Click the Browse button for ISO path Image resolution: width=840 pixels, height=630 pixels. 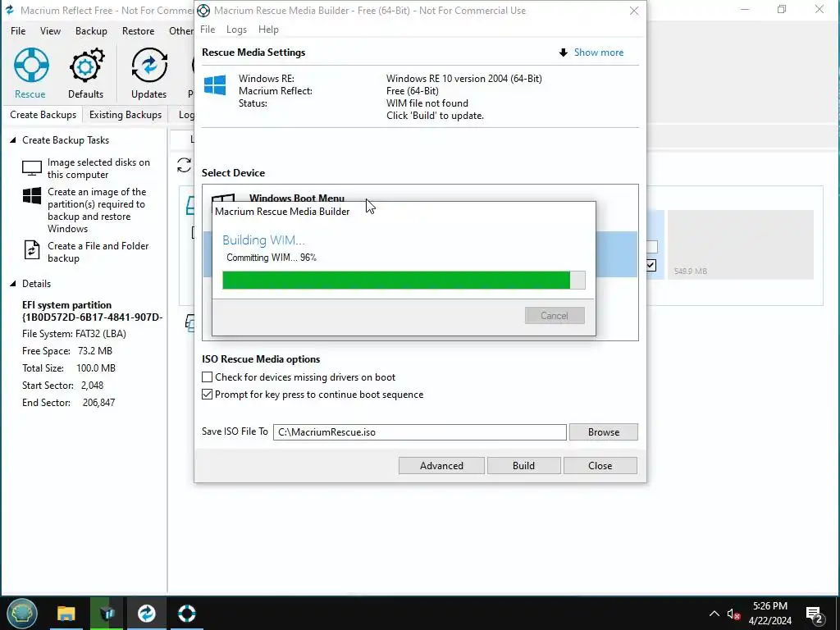(x=603, y=431)
